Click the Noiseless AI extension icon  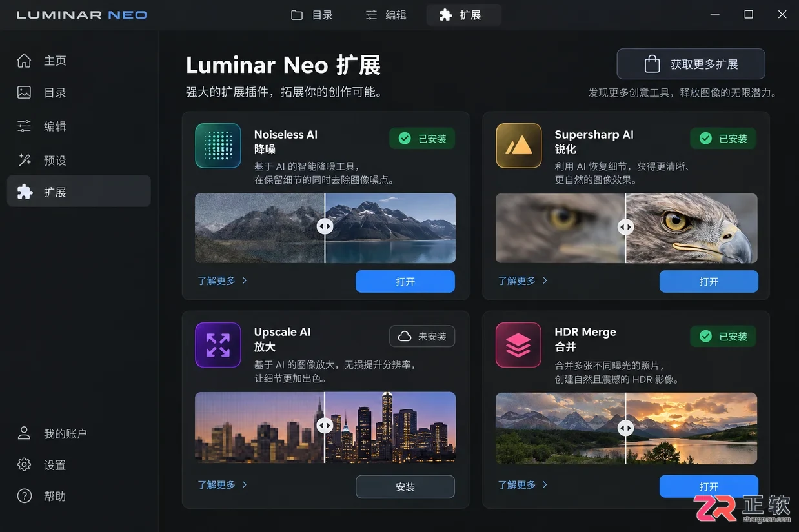point(218,146)
